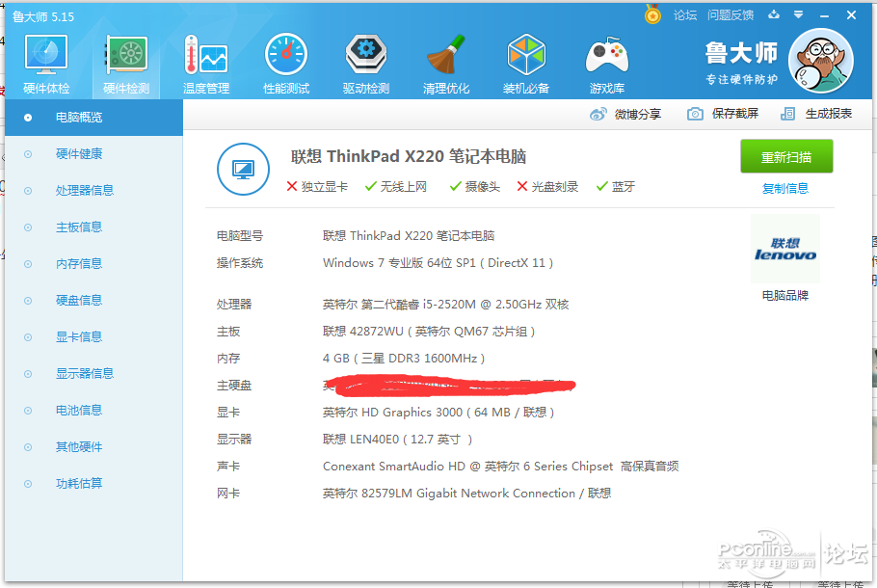Click the 鲁大师 cartoon avatar
Viewport: 877px width, 588px height.
pos(820,61)
